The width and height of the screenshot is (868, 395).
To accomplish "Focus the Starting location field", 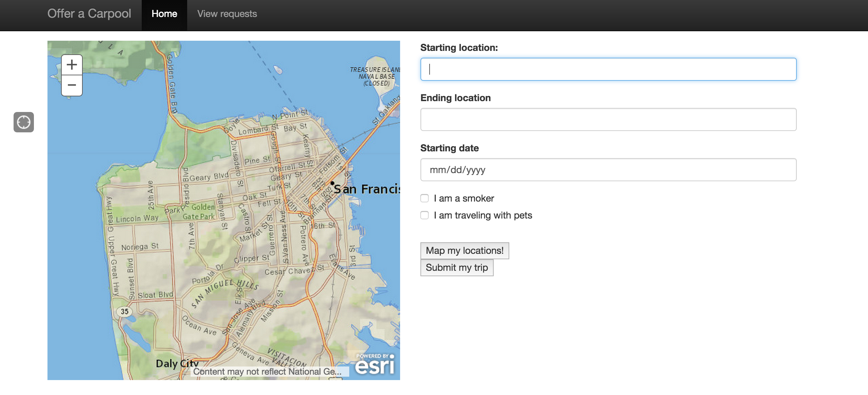I will pyautogui.click(x=608, y=69).
